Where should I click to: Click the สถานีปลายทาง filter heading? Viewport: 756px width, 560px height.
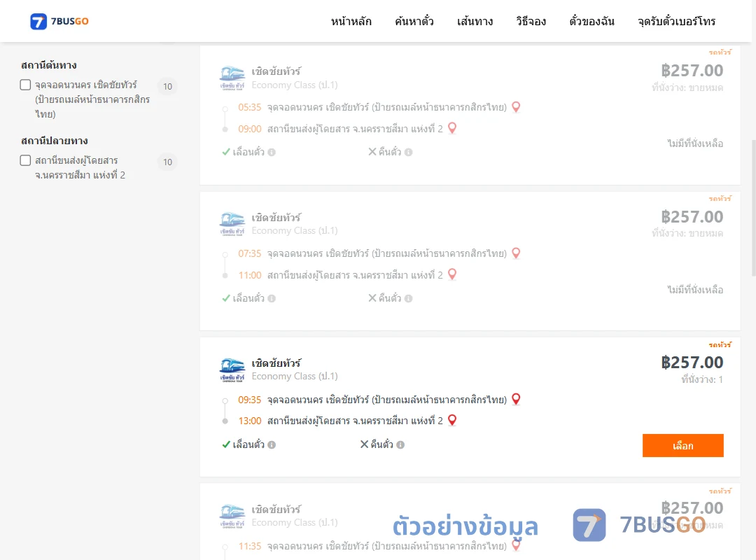coord(55,141)
